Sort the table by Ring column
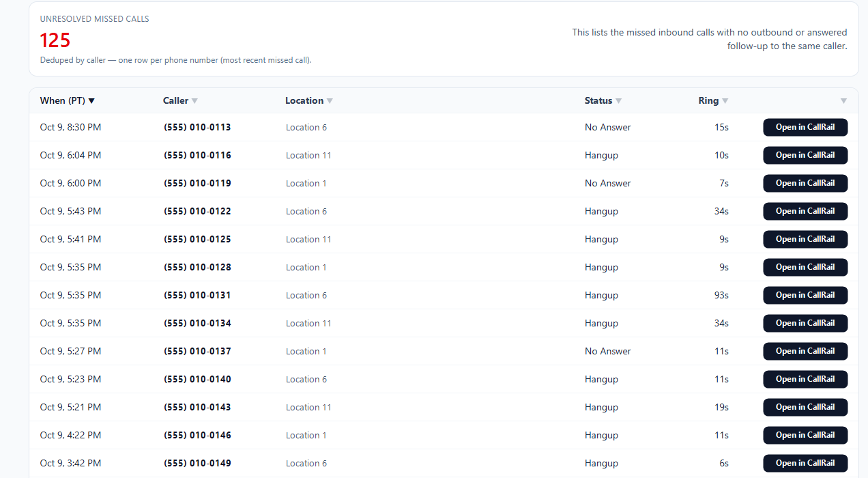This screenshot has height=478, width=868. 713,101
